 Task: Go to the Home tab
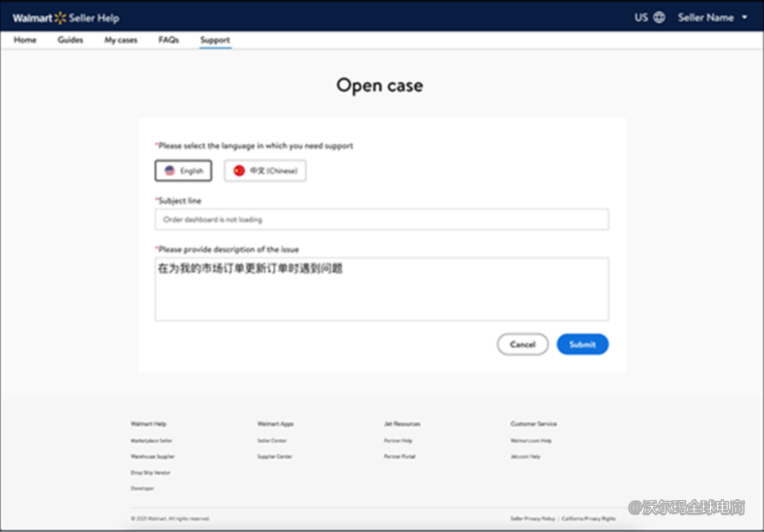coord(25,40)
